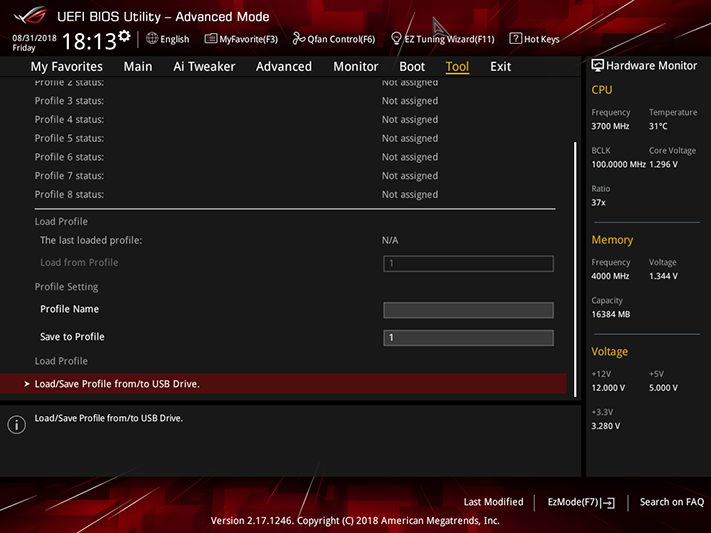Screen dimensions: 711x533
Task: Click the info circle icon
Action: tap(17, 425)
